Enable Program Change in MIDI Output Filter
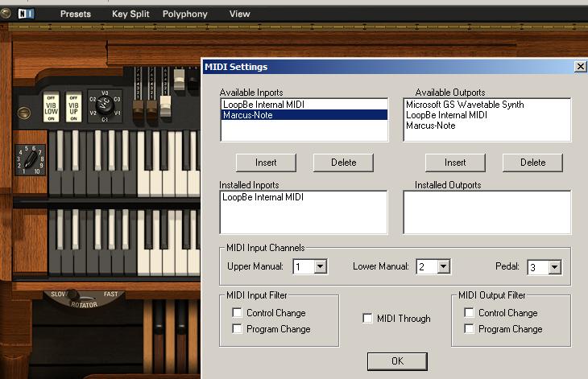The width and height of the screenshot is (588, 379). (469, 329)
